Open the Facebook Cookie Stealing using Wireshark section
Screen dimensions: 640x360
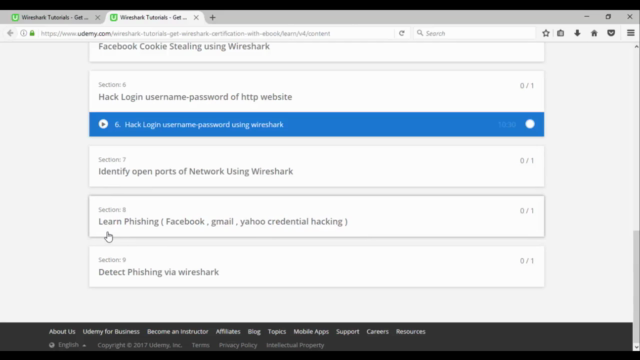(x=316, y=51)
